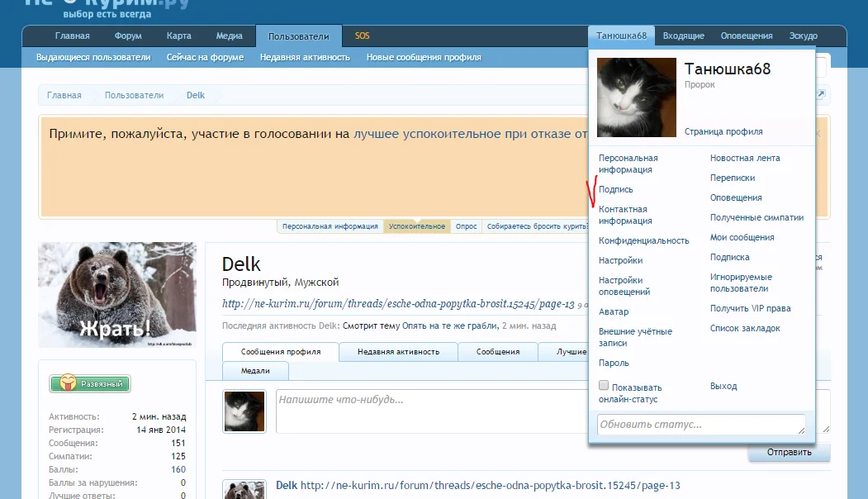Open Настройки in account menu
The image size is (868, 499).
(620, 260)
